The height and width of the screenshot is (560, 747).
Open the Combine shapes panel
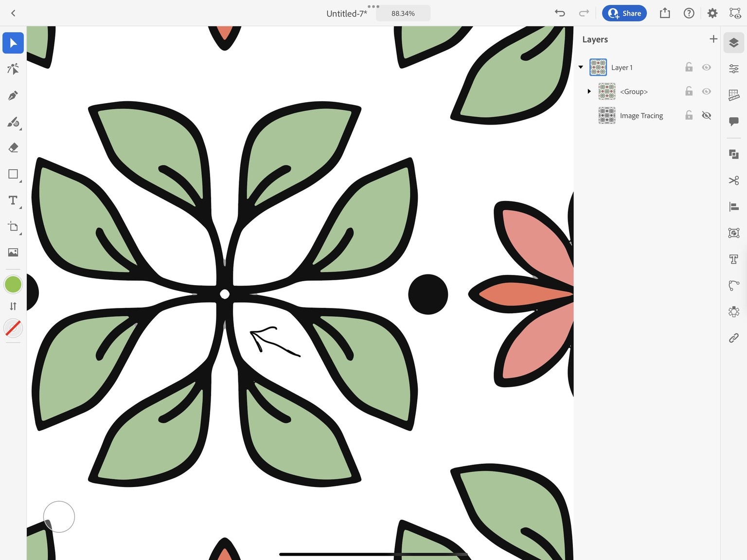click(x=734, y=154)
